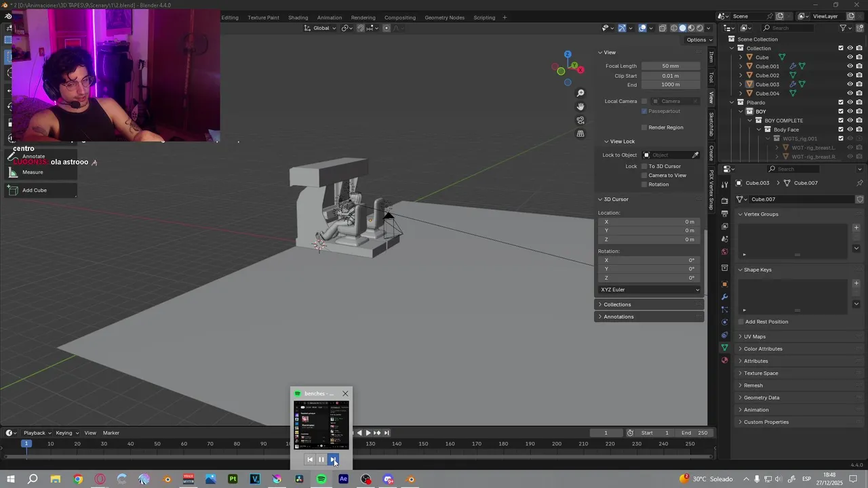Enable Render Region checkbox
868x488 pixels.
(x=644, y=127)
